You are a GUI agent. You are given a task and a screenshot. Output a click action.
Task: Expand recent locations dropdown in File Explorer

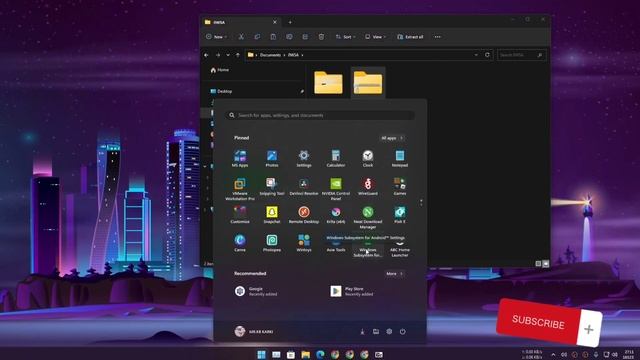point(228,55)
